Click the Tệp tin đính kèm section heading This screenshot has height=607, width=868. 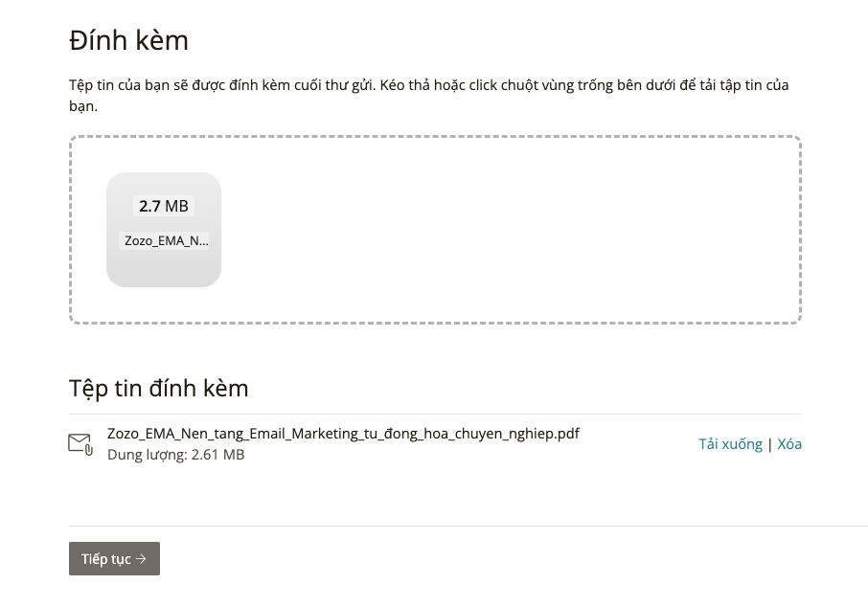pyautogui.click(x=158, y=388)
